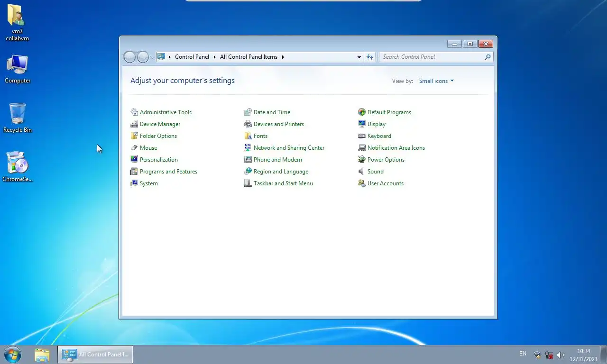Click the Device Manager icon
Image resolution: width=607 pixels, height=364 pixels.
134,124
